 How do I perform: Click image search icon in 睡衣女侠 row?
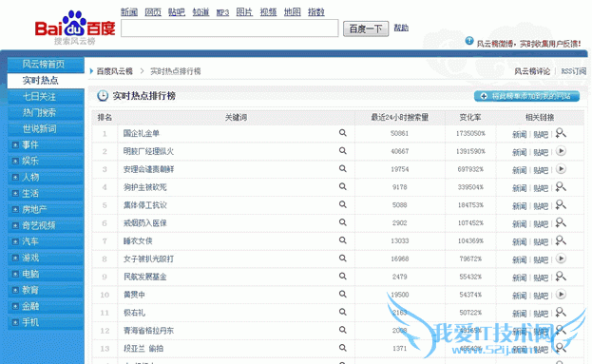click(x=561, y=240)
